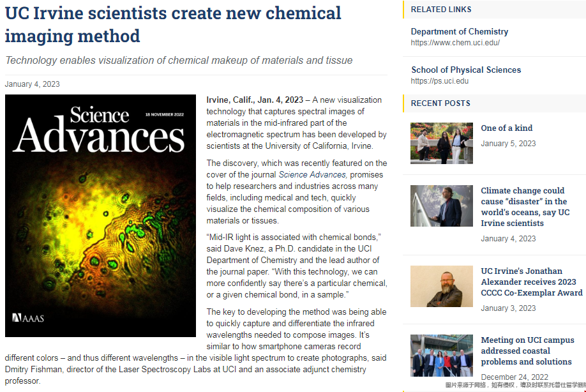
Task: Click the 'One of a kind' post photo
Action: coord(441,143)
